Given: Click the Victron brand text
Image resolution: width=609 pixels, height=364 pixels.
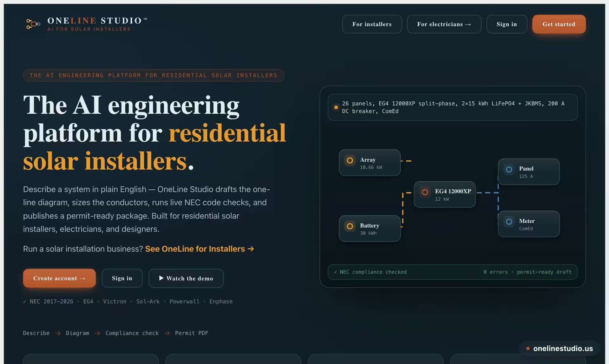Looking at the screenshot, I should [115, 302].
